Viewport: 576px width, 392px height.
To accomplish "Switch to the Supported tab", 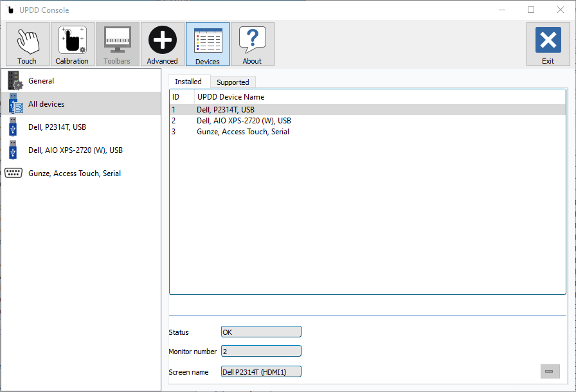I will coord(233,82).
